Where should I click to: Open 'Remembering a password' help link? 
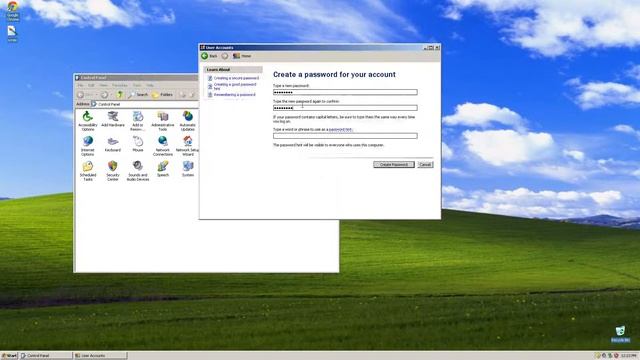click(x=234, y=95)
